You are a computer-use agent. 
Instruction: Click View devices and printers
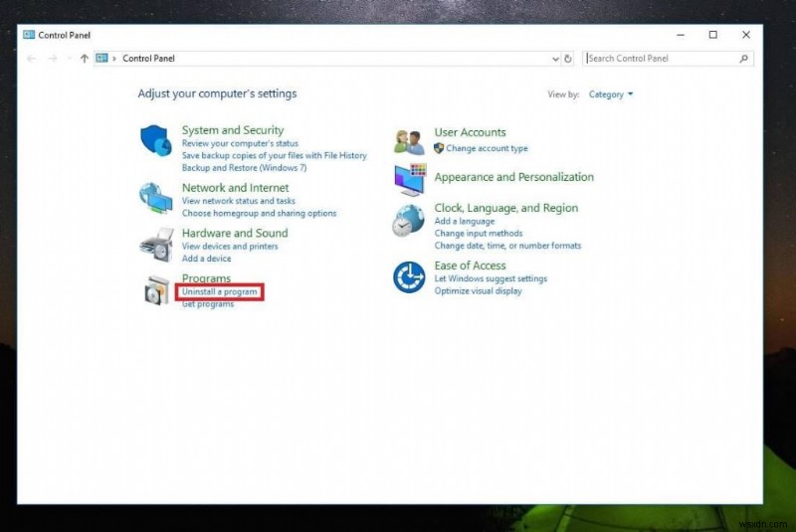tap(230, 246)
